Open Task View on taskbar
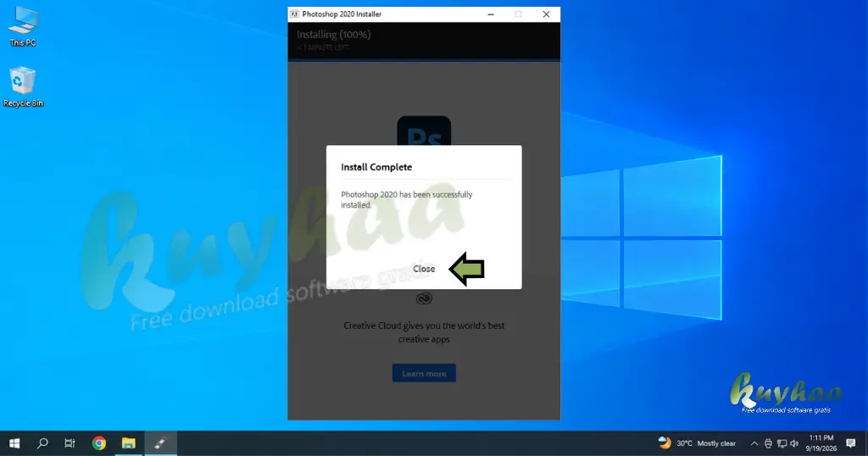Image resolution: width=868 pixels, height=456 pixels. tap(70, 443)
